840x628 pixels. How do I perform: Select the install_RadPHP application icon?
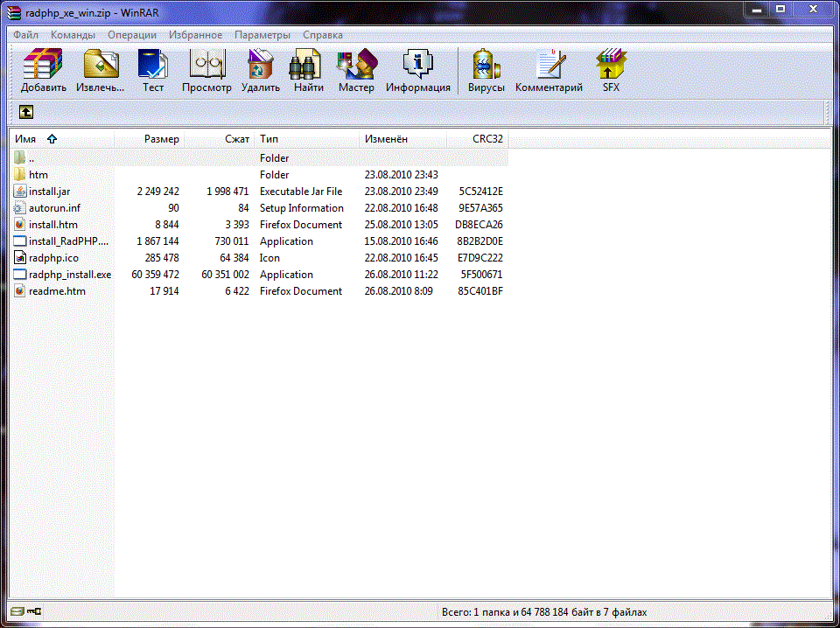point(20,241)
